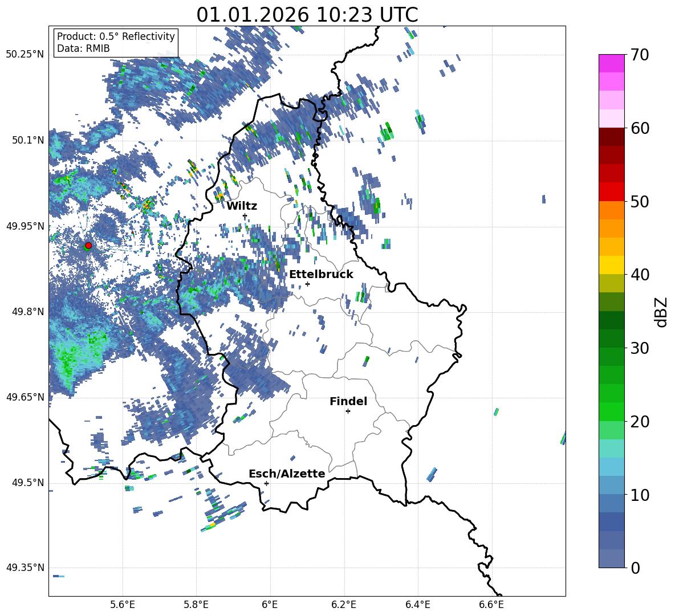Click the 'dBZ' colorbar axis label
Viewport: 675px width, 616px height.
662,312
